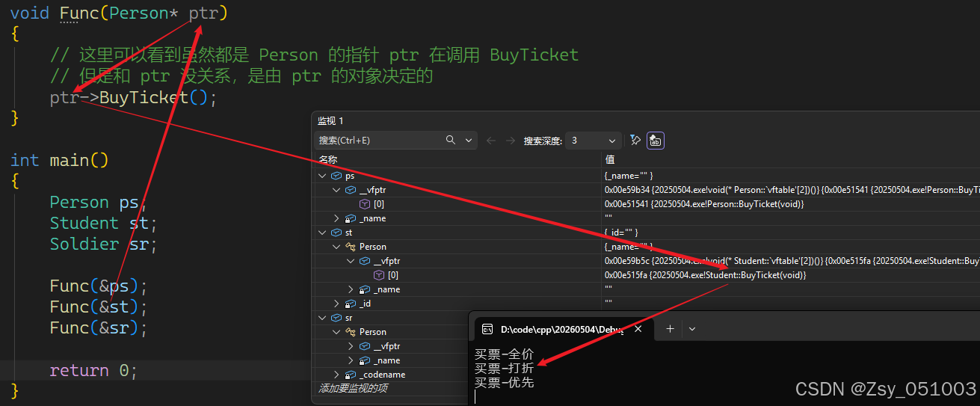Click the blue object icon of st
The image size is (980, 406).
pyautogui.click(x=336, y=233)
